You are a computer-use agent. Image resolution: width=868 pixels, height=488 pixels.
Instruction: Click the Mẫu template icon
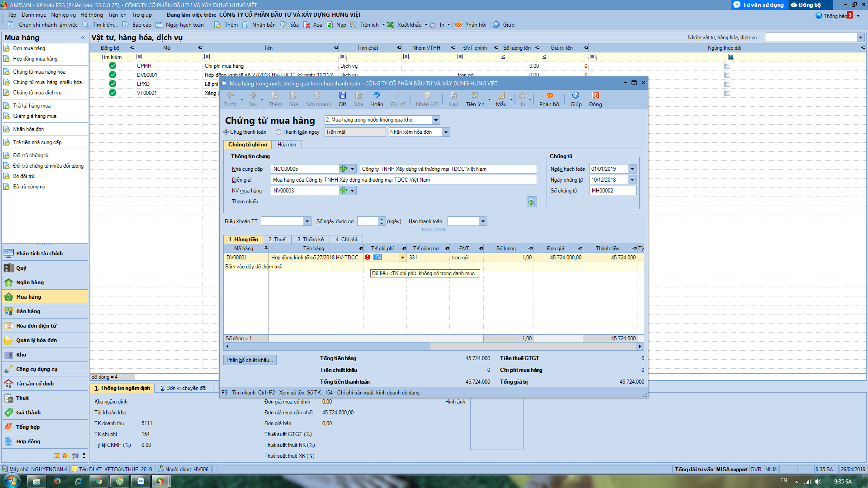coord(501,99)
